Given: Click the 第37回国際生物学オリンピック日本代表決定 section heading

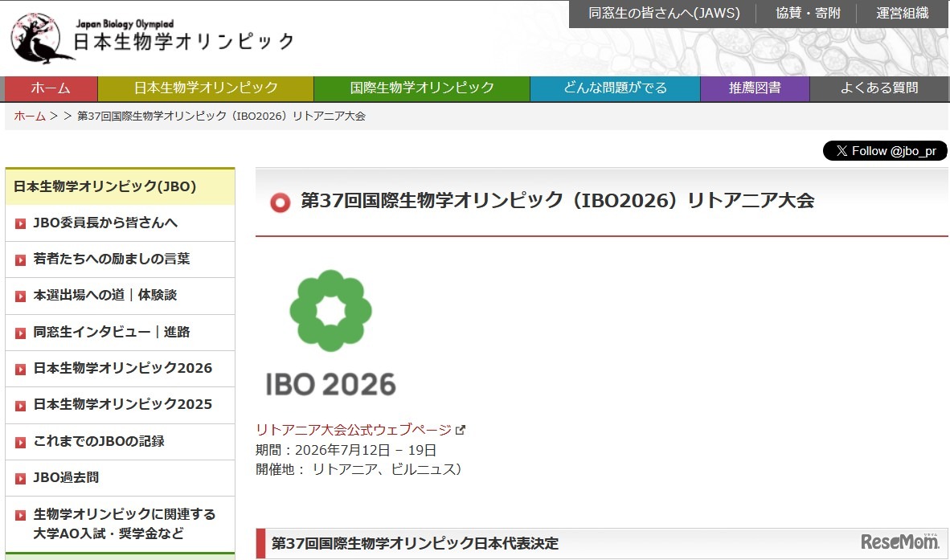Looking at the screenshot, I should (x=415, y=544).
